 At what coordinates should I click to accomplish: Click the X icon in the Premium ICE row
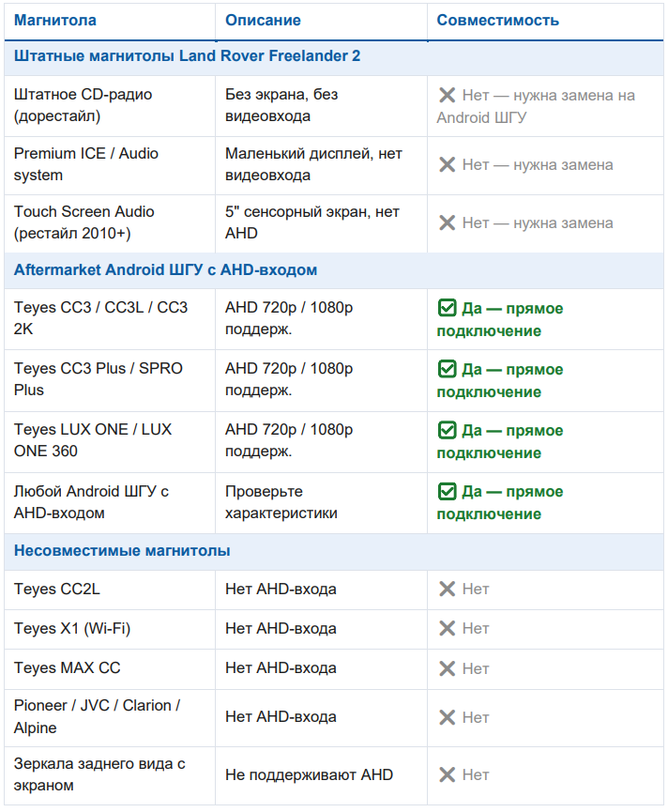pyautogui.click(x=448, y=164)
